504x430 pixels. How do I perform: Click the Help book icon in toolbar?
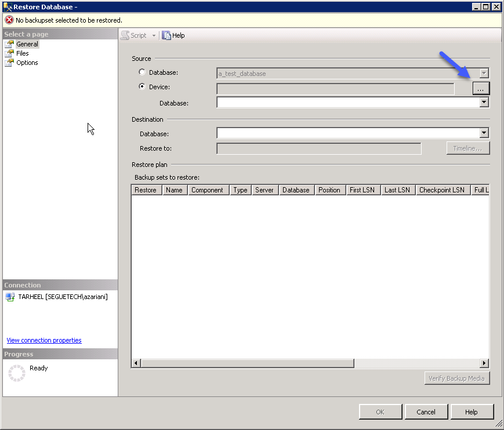click(166, 35)
